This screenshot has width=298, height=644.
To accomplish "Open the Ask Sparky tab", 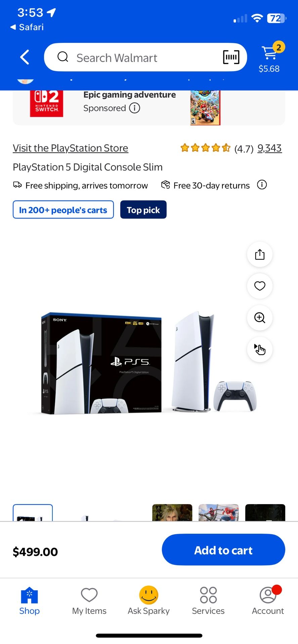I will click(149, 601).
